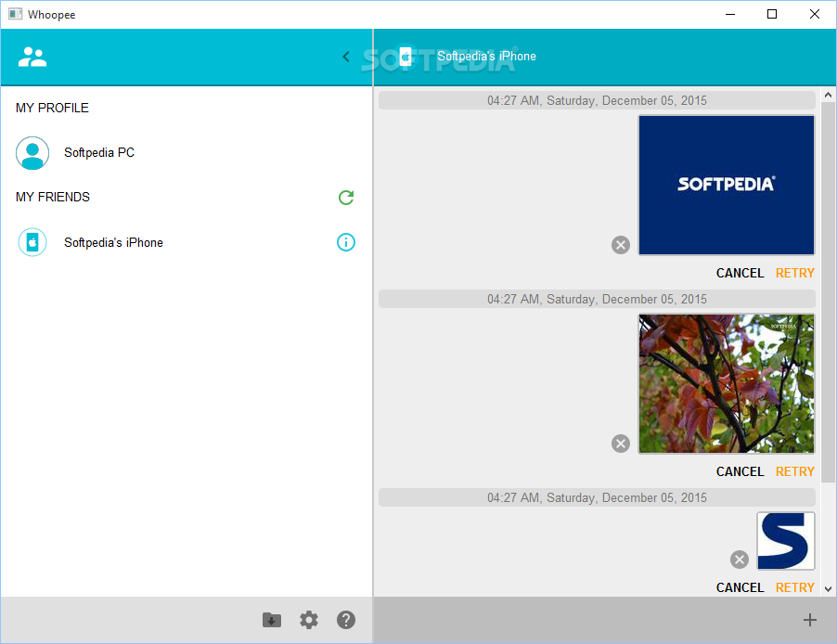Click Softpedia's iPhone title in chat header
Image resolution: width=837 pixels, height=644 pixels.
[486, 56]
